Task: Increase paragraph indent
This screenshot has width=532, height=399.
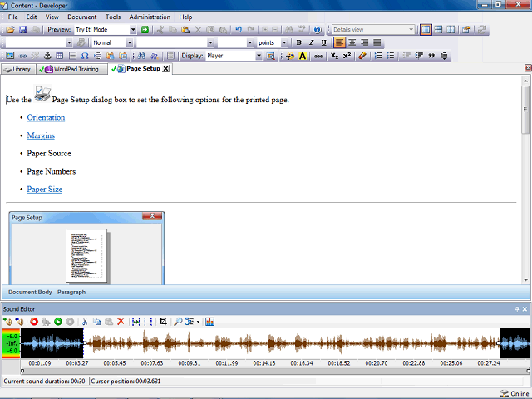Action: click(x=419, y=56)
